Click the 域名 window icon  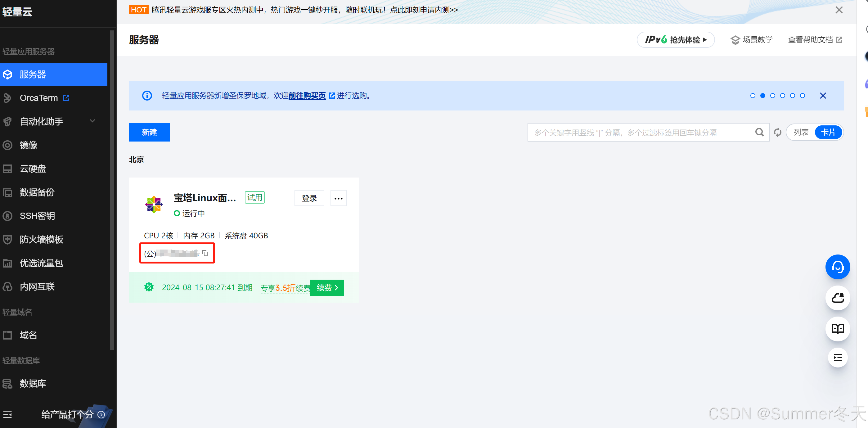[7, 335]
